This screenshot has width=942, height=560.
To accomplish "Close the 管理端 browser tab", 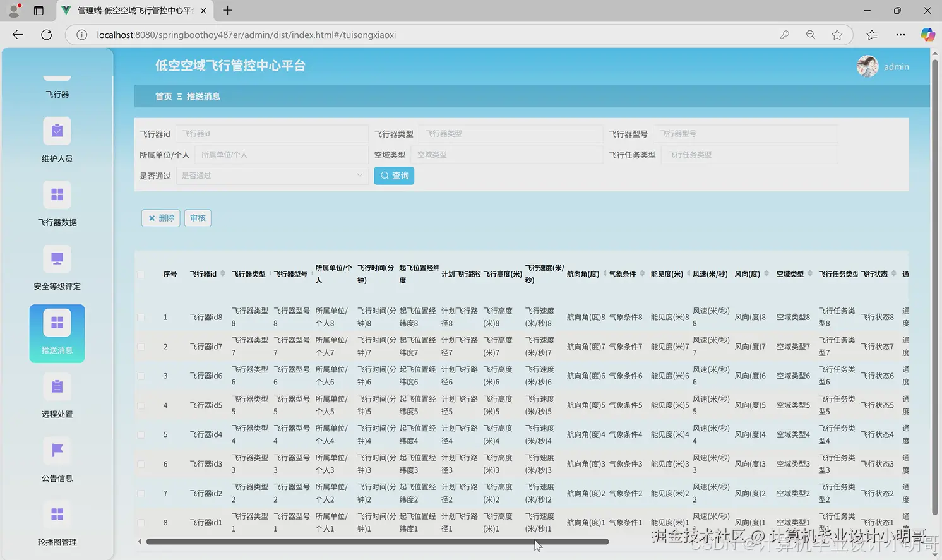I will [203, 10].
